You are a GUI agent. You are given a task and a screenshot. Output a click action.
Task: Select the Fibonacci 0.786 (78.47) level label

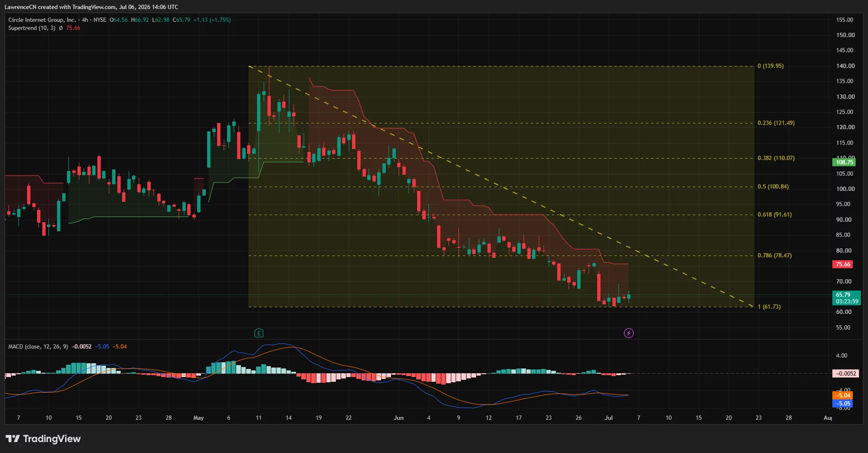(x=774, y=255)
